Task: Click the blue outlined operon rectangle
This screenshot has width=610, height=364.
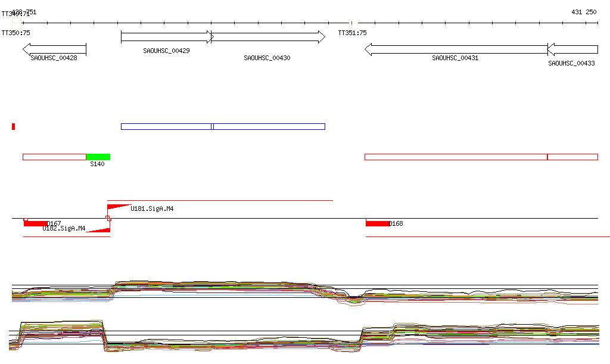Action: point(223,126)
